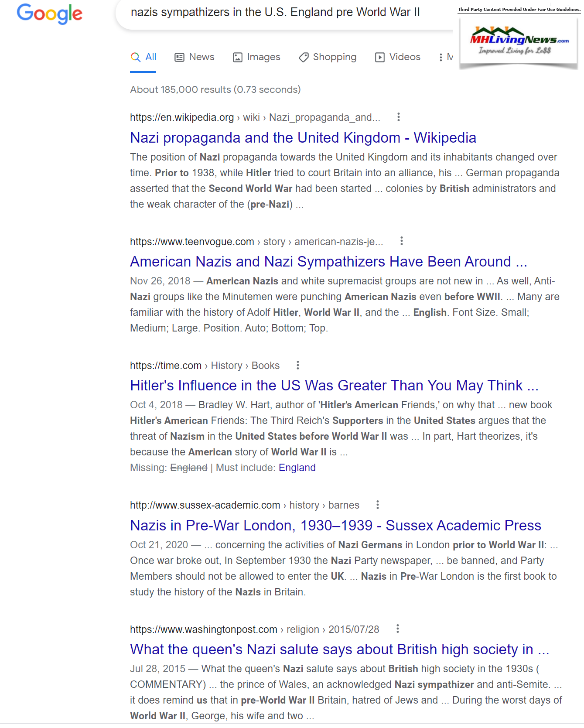This screenshot has width=584, height=728.
Task: Open options menu for Wikipedia result
Action: [x=398, y=117]
